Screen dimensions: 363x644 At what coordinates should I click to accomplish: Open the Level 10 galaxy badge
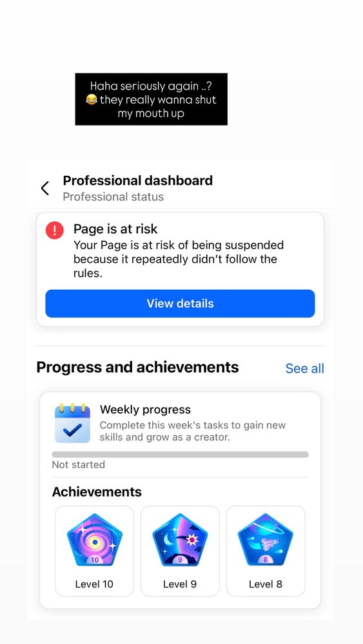pos(95,540)
